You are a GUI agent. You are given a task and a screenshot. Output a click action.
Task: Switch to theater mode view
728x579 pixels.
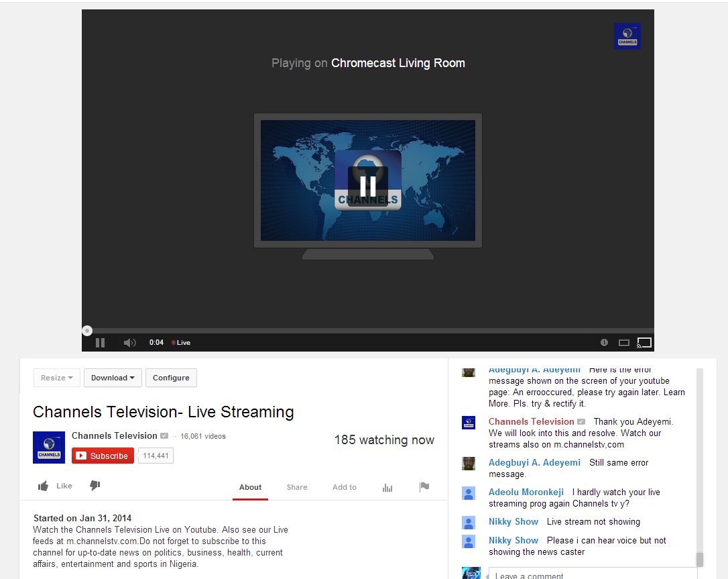coord(623,342)
